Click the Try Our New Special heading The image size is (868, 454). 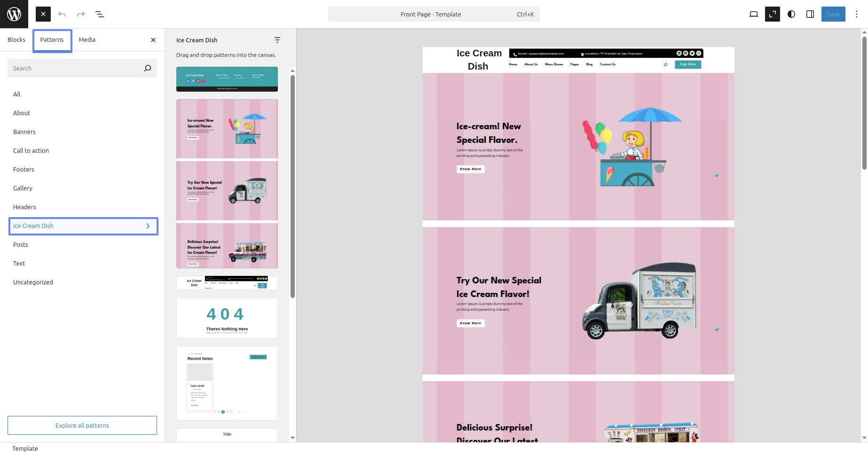(499, 287)
